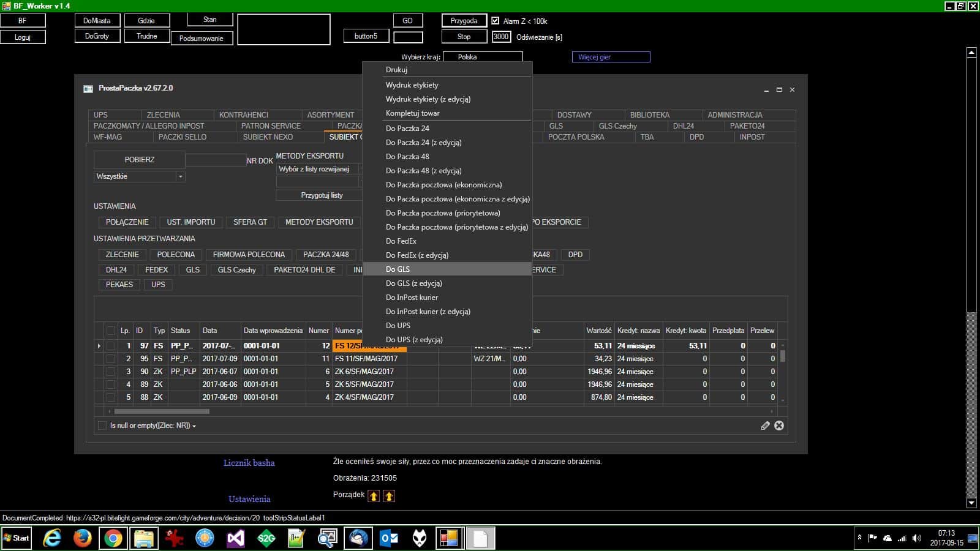Expand the Is null or empty filter arrow
This screenshot has width=980, height=551.
click(194, 426)
